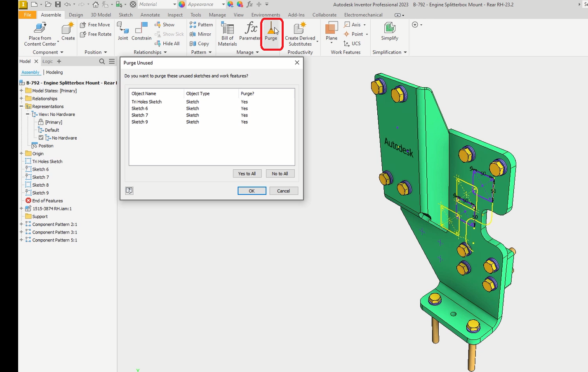The image size is (588, 372).
Task: Select the Constrain tool
Action: pos(141,31)
